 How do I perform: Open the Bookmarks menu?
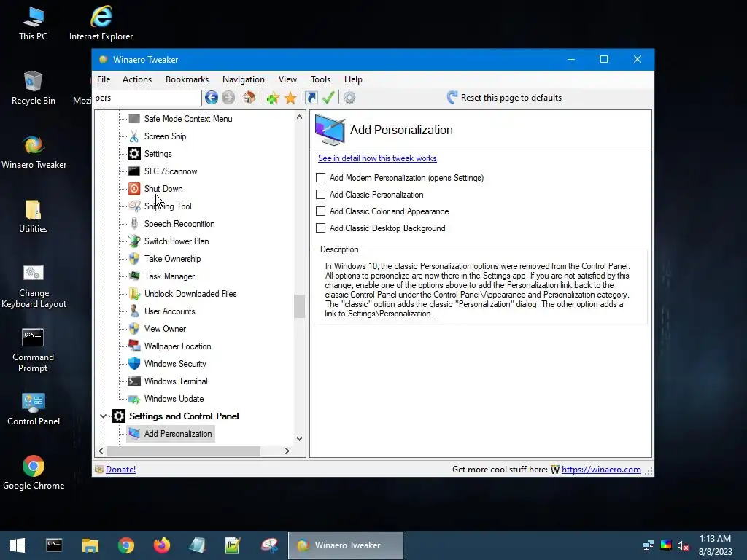tap(187, 79)
